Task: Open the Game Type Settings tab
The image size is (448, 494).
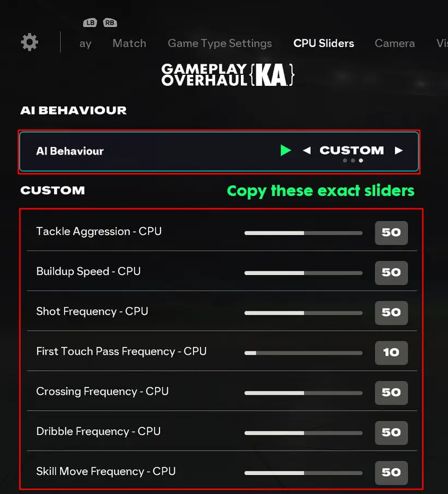Action: pos(220,43)
